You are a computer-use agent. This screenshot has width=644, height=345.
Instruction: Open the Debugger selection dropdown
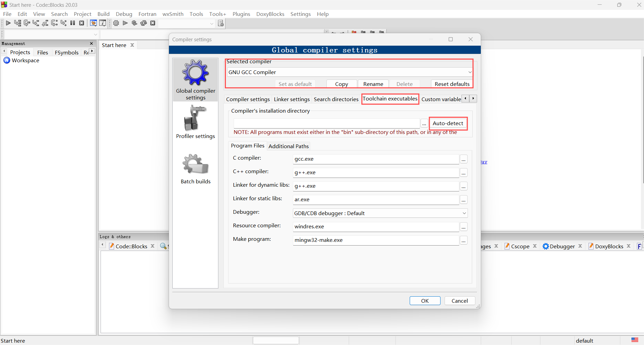tap(464, 213)
